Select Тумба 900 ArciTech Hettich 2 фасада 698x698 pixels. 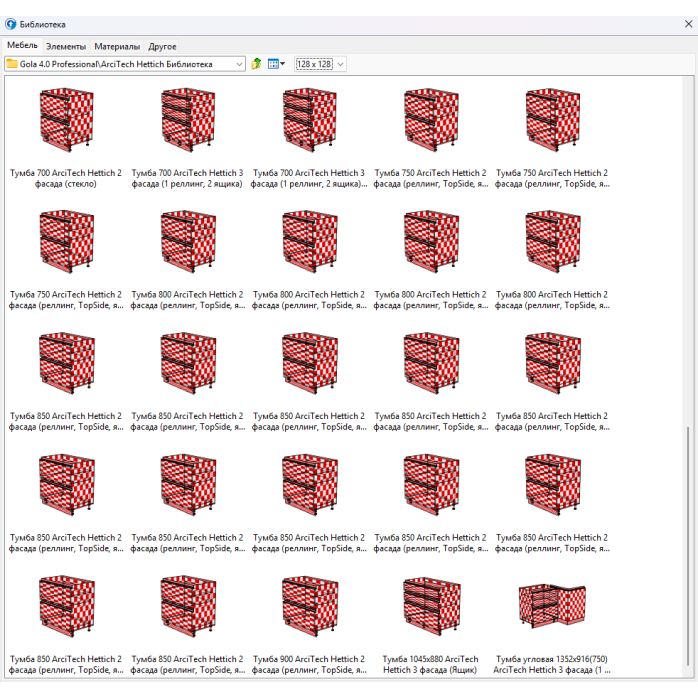tap(309, 623)
